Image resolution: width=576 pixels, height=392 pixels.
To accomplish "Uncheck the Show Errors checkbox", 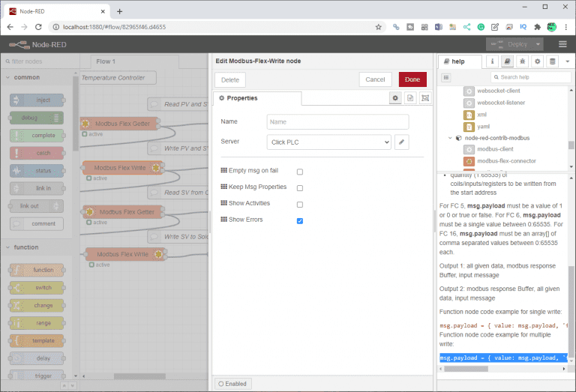I will [x=300, y=220].
